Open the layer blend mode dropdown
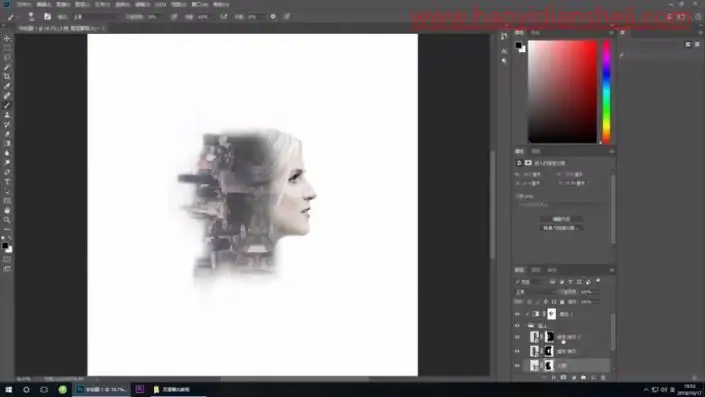Screen dimensions: 705x397 [x=535, y=292]
